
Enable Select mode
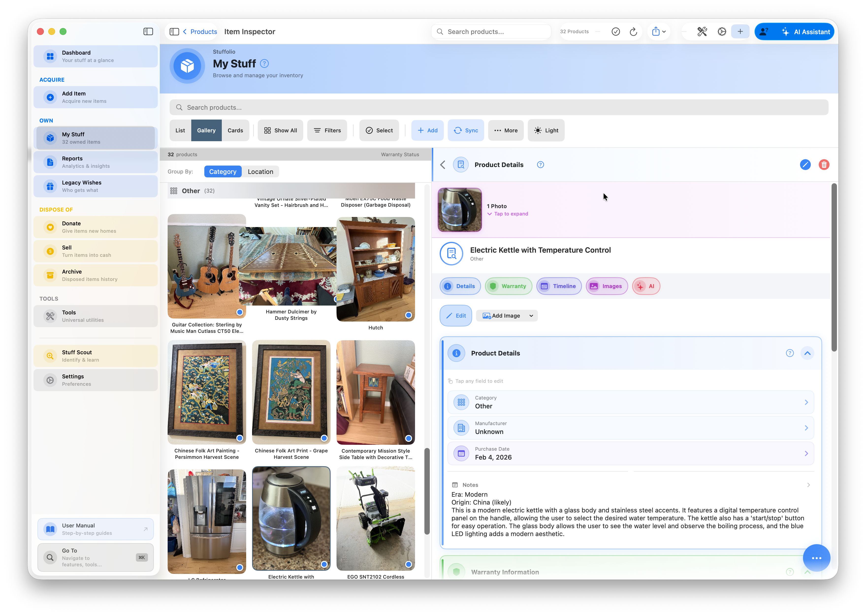(x=379, y=130)
